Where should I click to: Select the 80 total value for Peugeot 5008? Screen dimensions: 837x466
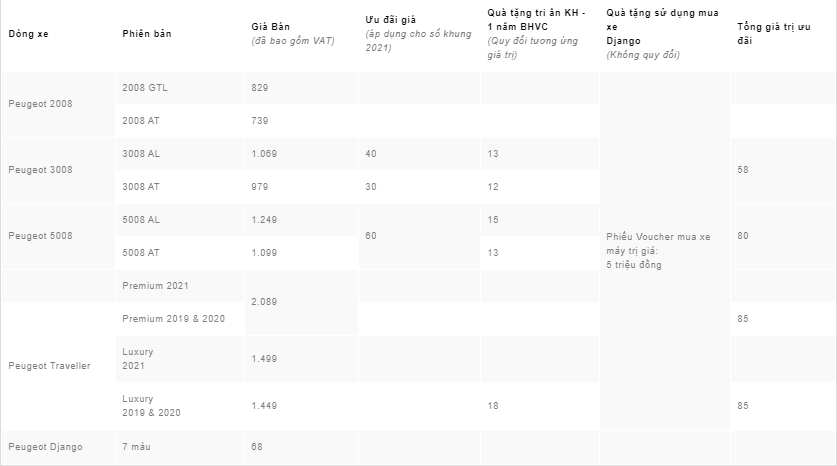coord(743,236)
